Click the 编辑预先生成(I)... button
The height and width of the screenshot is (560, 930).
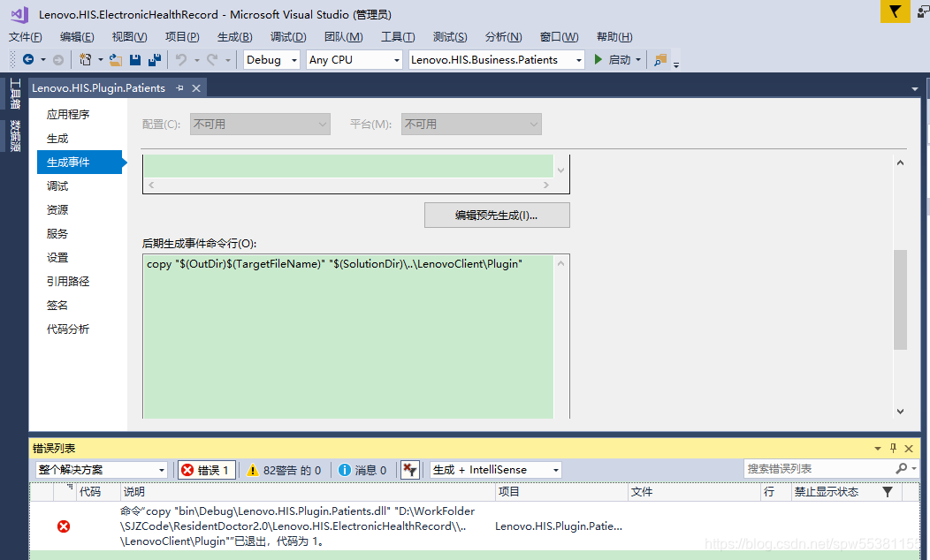coord(497,216)
